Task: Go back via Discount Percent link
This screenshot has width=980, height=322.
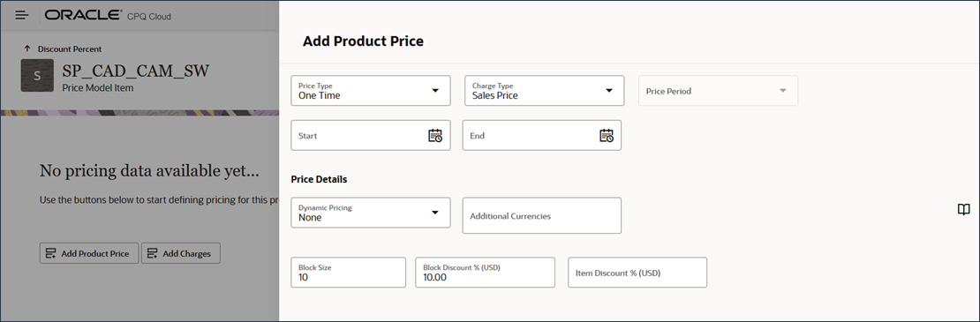Action: pyautogui.click(x=70, y=49)
